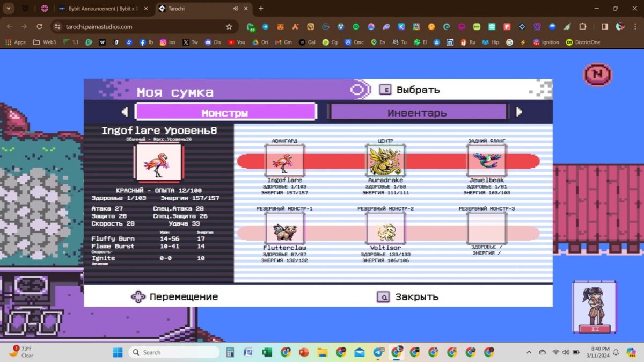Image resolution: width=644 pixels, height=362 pixels.
Task: Open Excel from taskbar
Action: [266, 352]
